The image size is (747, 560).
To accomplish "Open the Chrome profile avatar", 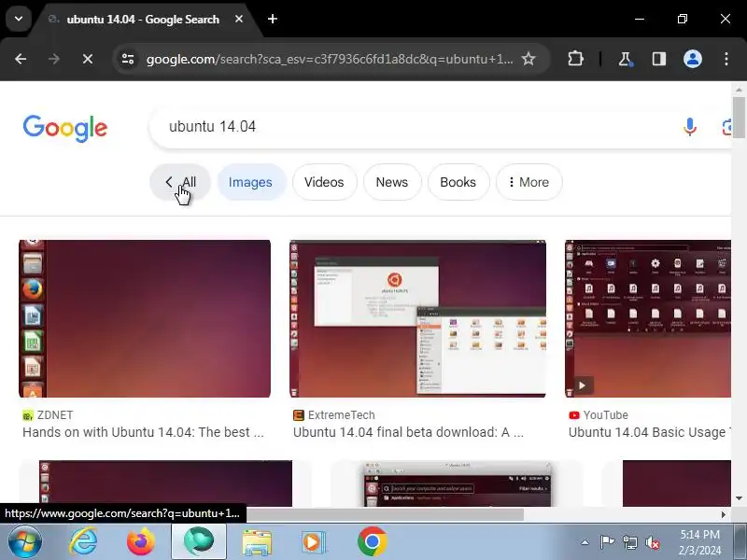I will pyautogui.click(x=693, y=59).
